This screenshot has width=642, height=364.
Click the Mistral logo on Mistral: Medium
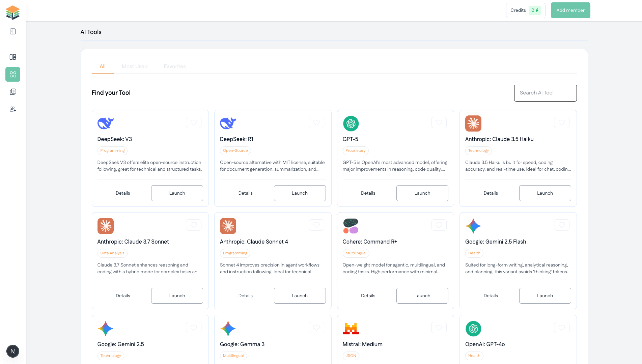pyautogui.click(x=351, y=328)
